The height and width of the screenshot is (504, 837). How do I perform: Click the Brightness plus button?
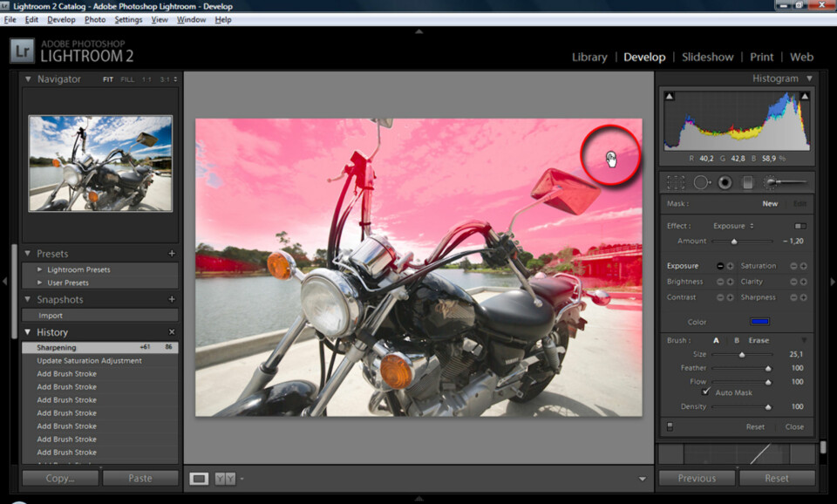[730, 282]
